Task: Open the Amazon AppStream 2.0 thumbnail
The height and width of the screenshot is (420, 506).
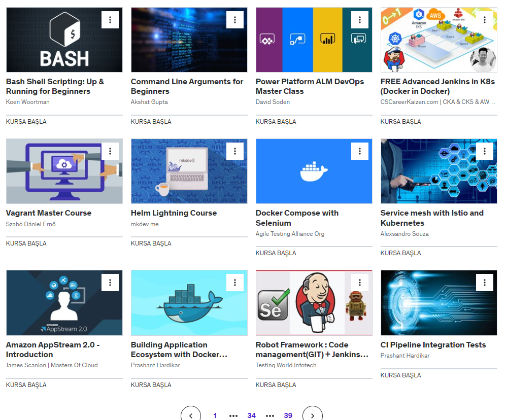Action: [64, 303]
